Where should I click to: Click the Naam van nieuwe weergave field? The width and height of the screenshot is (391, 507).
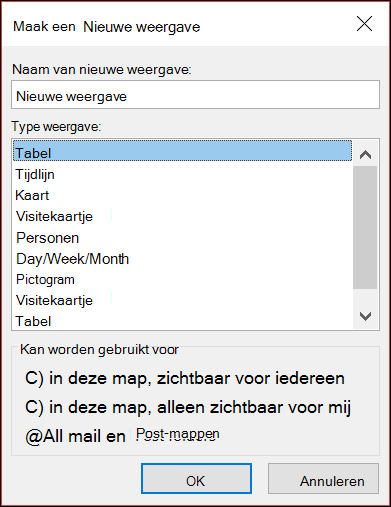[195, 95]
